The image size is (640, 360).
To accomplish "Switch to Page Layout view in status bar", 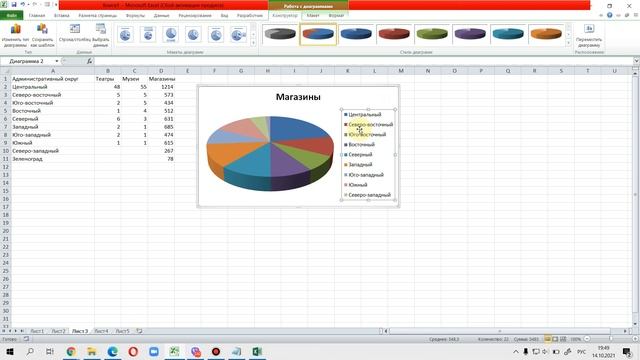I will 555,339.
